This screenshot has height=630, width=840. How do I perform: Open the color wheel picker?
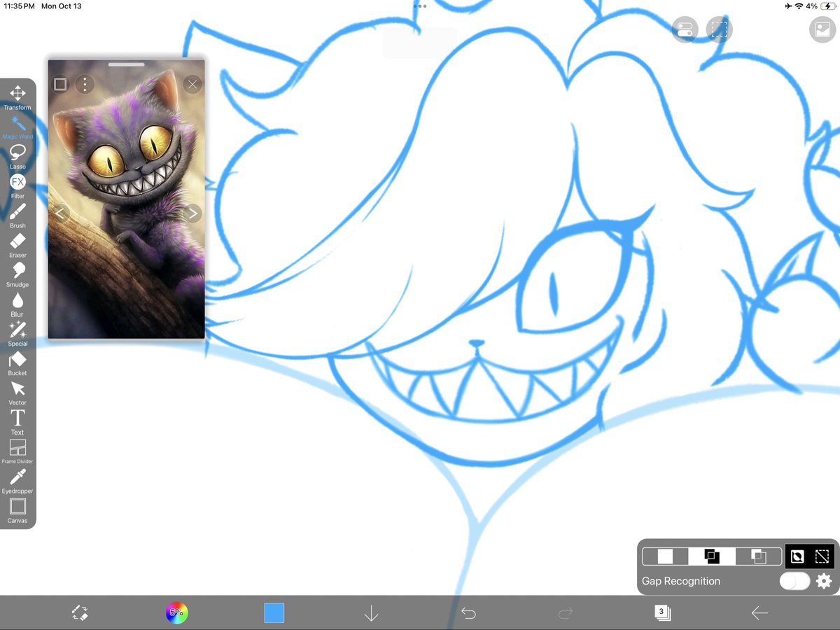coord(177,613)
